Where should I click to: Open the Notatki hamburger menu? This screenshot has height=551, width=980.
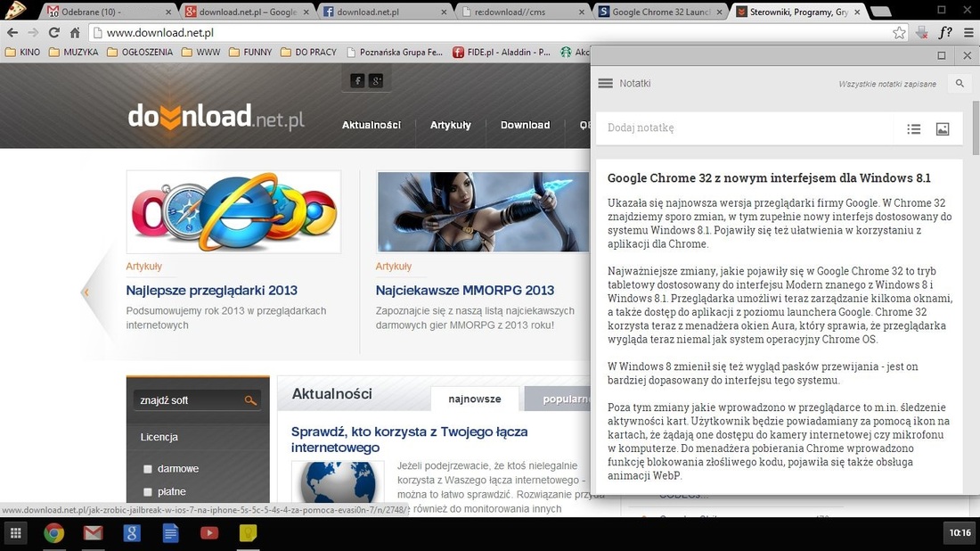605,83
